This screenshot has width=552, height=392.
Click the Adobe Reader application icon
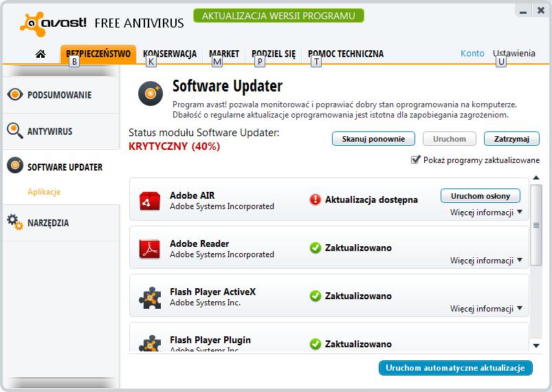pyautogui.click(x=150, y=249)
